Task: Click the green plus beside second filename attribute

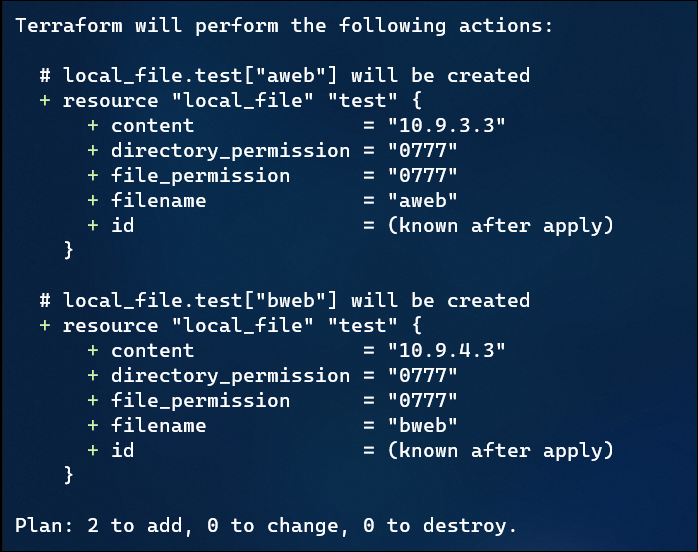Action: 93,425
